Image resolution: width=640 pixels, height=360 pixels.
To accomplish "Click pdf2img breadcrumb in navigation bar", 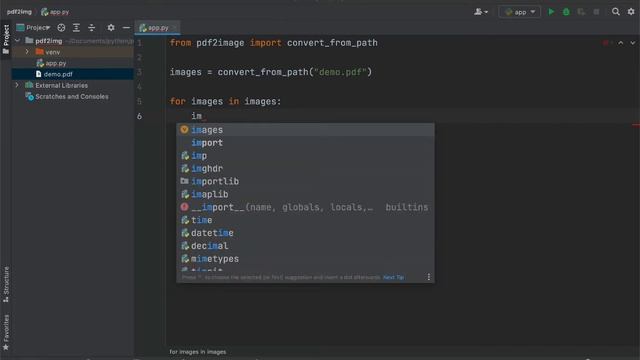I will (19, 12).
